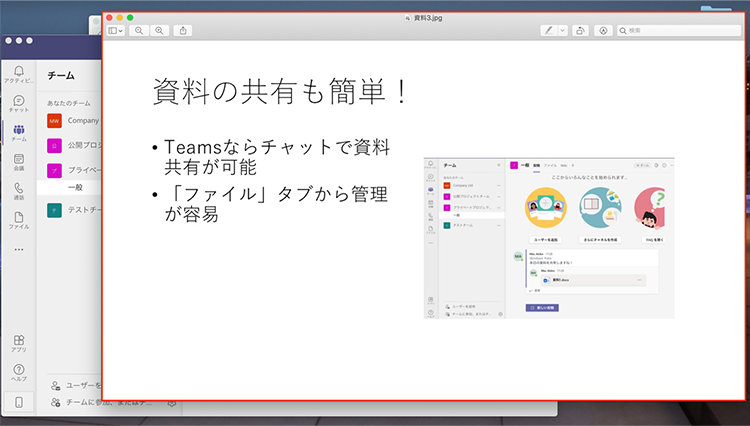Image resolution: width=750 pixels, height=426 pixels.
Task: Click the mobile device icon in Teams sidebar
Action: pyautogui.click(x=19, y=403)
